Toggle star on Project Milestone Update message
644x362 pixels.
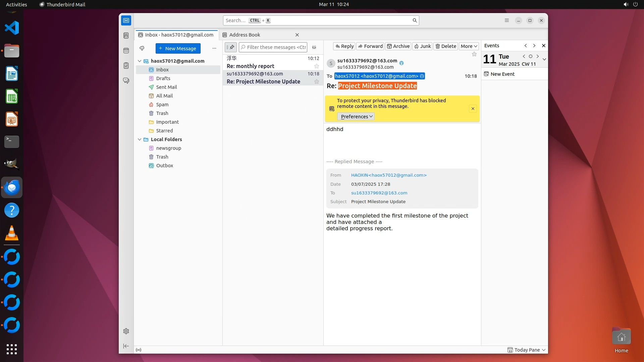pyautogui.click(x=316, y=81)
